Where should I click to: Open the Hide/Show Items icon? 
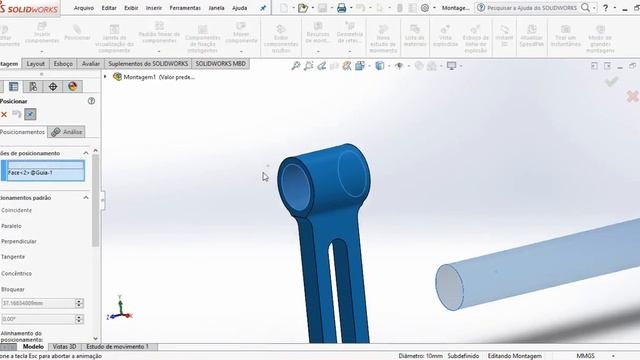(x=399, y=66)
